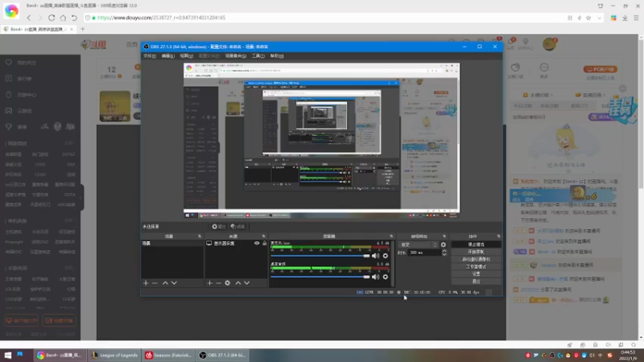Image resolution: width=644 pixels, height=362 pixels.
Task: Click the Start Recording button
Action: tap(476, 252)
